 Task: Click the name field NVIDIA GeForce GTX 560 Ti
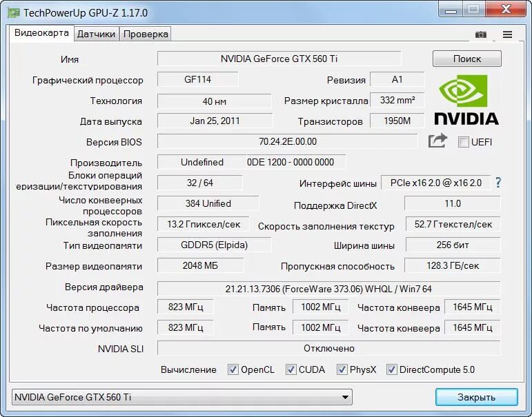[279, 59]
